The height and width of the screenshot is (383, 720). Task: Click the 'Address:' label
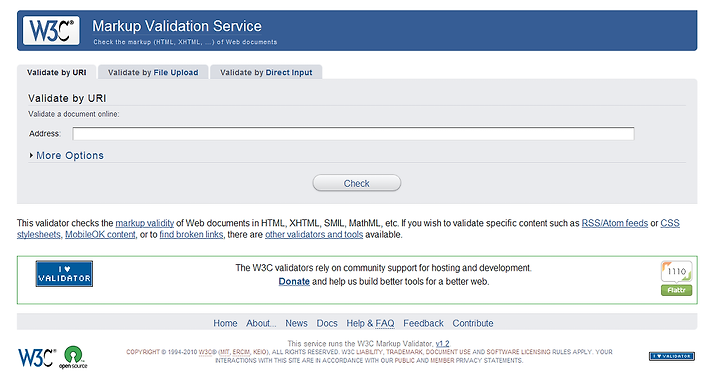pos(45,134)
